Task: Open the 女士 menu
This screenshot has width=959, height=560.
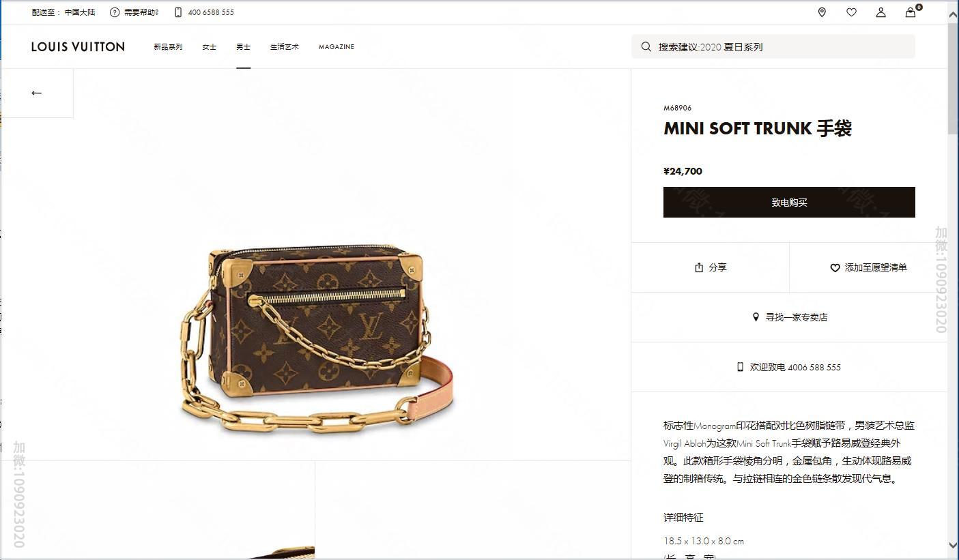Action: pyautogui.click(x=209, y=47)
